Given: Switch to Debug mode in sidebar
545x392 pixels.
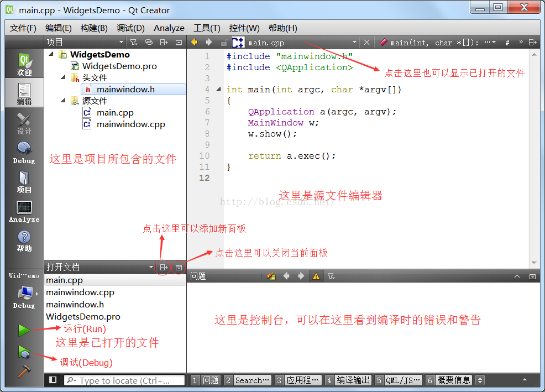Looking at the screenshot, I should 24,153.
